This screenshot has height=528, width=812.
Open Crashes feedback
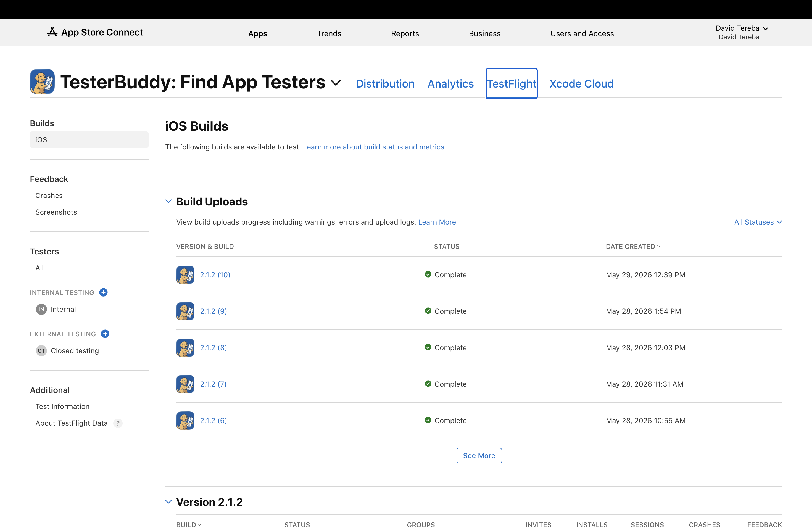click(x=49, y=196)
